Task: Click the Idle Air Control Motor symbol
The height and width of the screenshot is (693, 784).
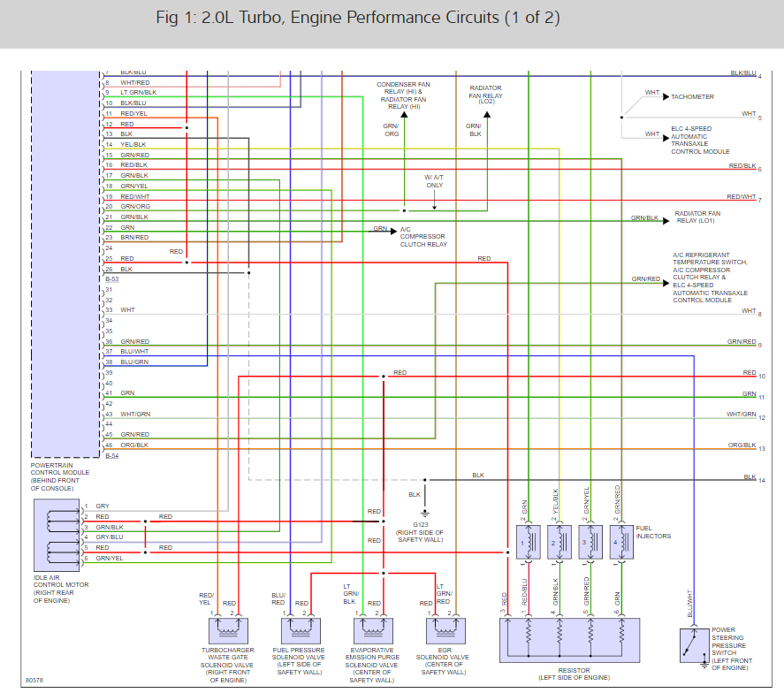Action: 57,535
